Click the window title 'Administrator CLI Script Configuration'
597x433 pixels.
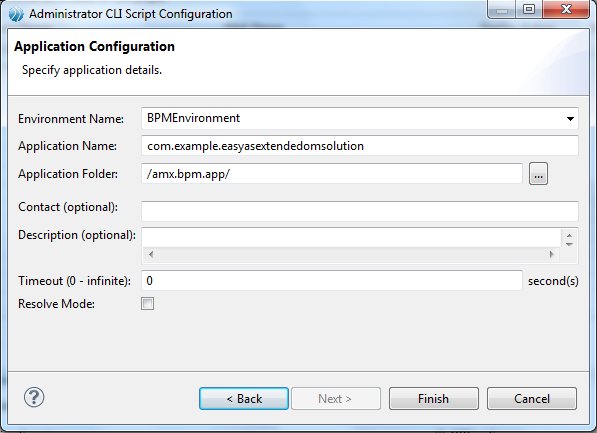pos(131,14)
